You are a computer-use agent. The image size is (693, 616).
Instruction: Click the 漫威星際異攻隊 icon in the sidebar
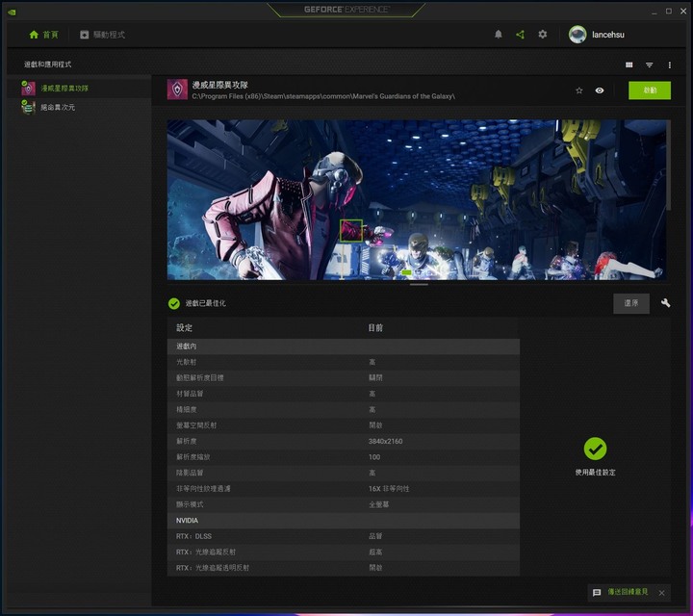click(28, 89)
